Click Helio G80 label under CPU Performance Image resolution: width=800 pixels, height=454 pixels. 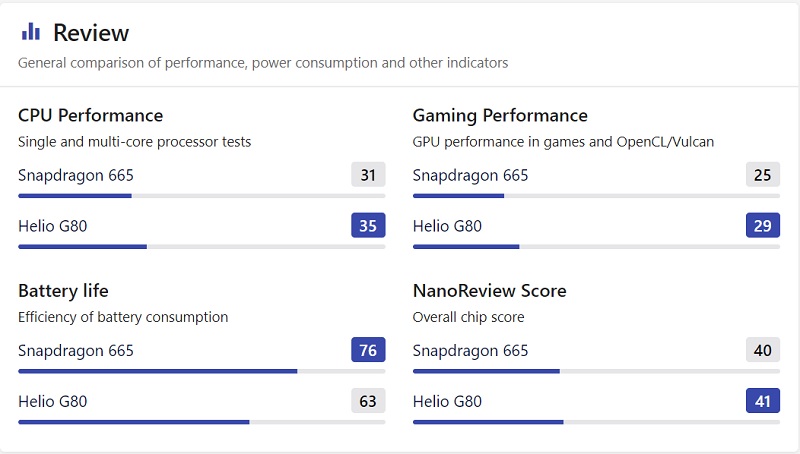(53, 226)
